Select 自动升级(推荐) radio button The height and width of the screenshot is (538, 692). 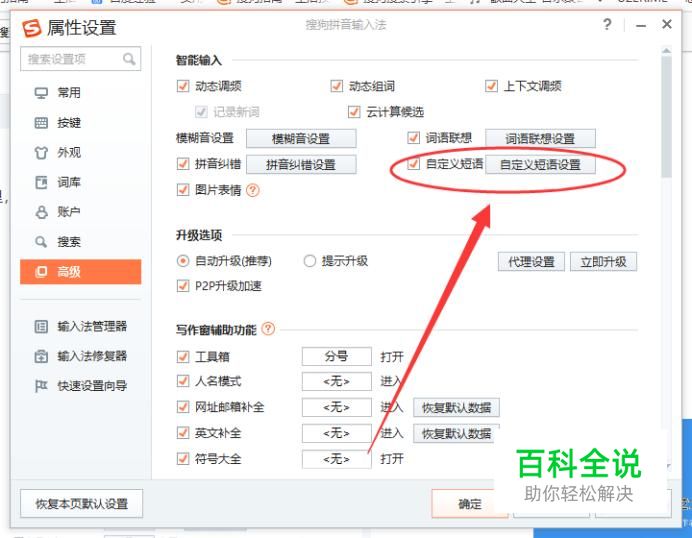coord(183,261)
